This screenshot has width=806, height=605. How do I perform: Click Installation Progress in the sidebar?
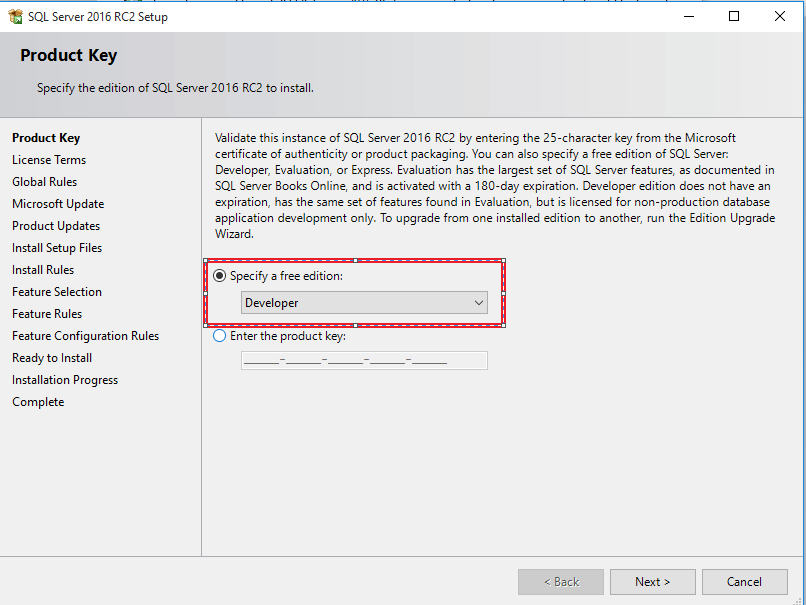point(65,380)
